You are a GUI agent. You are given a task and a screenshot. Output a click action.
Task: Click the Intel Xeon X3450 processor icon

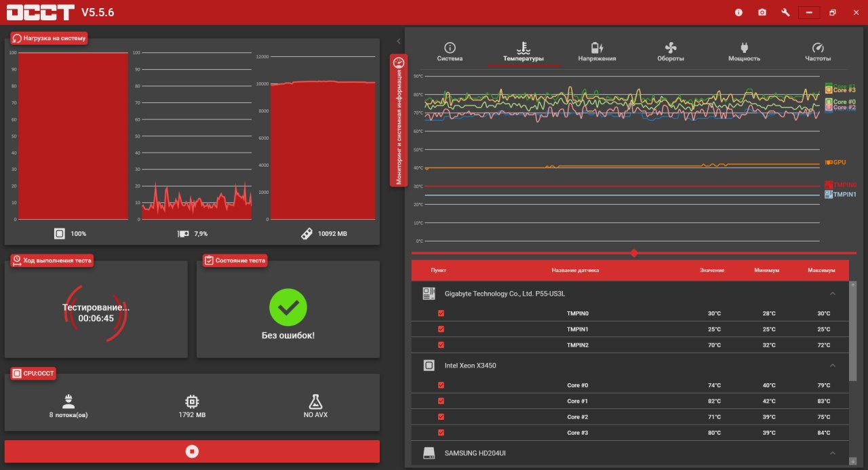coord(429,366)
